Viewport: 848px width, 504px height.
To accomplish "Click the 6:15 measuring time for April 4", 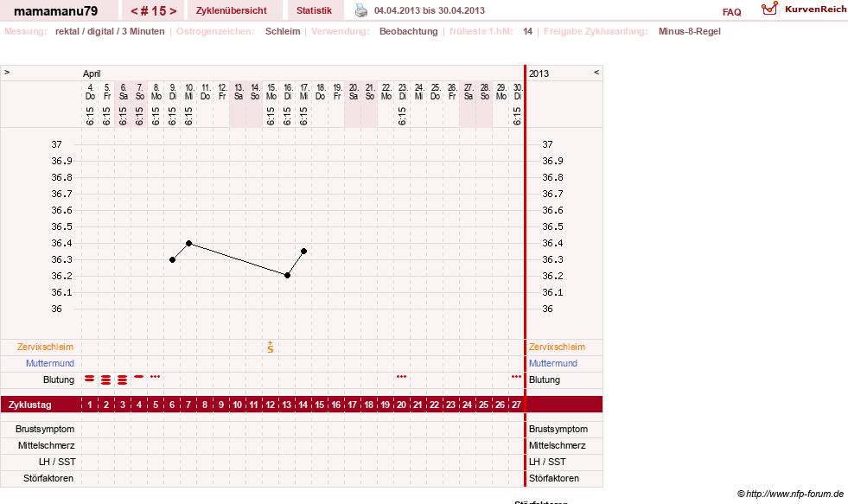I will point(90,116).
